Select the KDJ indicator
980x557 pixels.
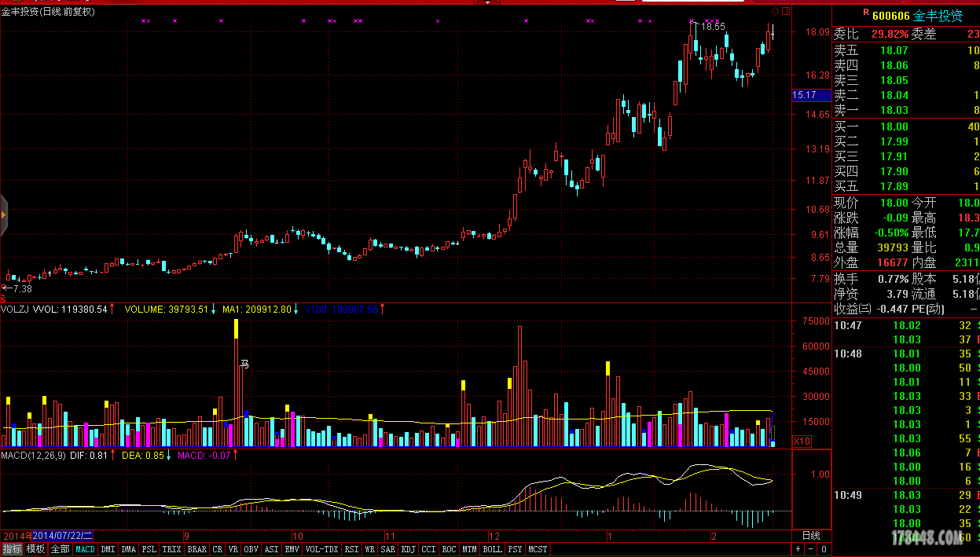(408, 549)
